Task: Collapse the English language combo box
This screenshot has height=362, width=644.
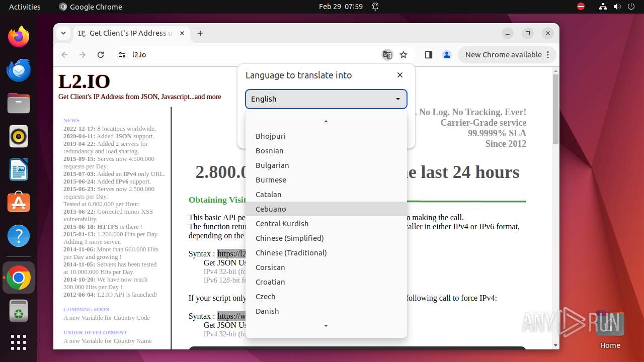Action: pos(326,99)
